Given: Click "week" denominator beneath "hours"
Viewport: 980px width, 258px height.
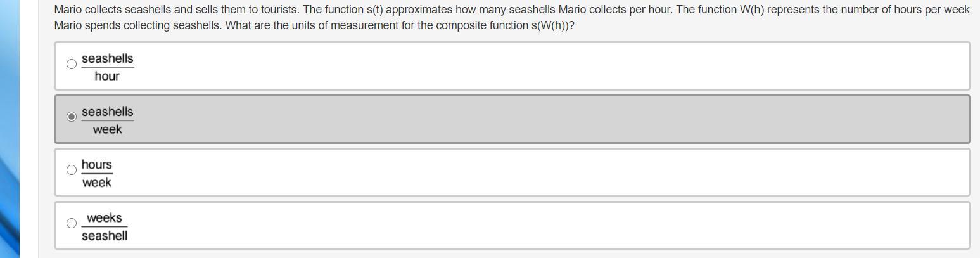Looking at the screenshot, I should tap(96, 183).
